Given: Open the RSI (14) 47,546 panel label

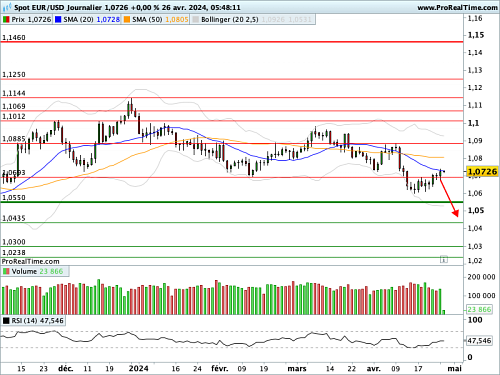Looking at the screenshot, I should pos(33,321).
